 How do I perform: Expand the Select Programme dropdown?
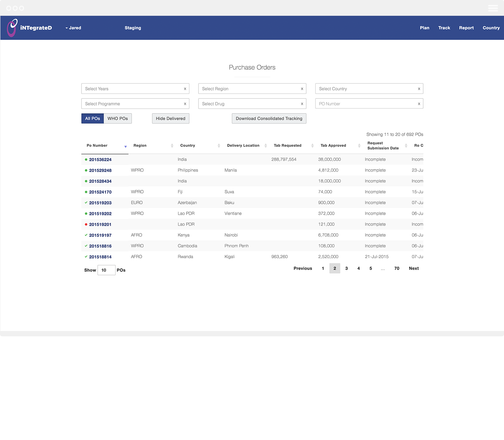tap(133, 104)
